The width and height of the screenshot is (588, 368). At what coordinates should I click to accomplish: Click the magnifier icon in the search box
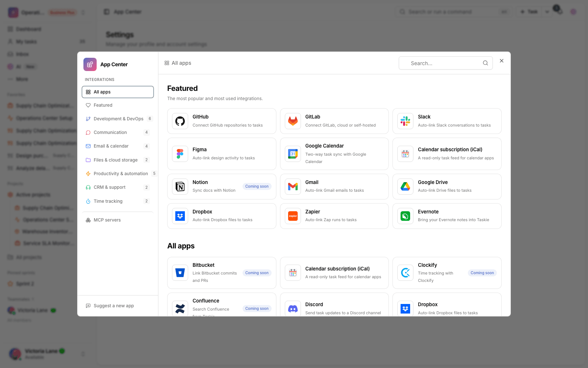[x=485, y=63]
